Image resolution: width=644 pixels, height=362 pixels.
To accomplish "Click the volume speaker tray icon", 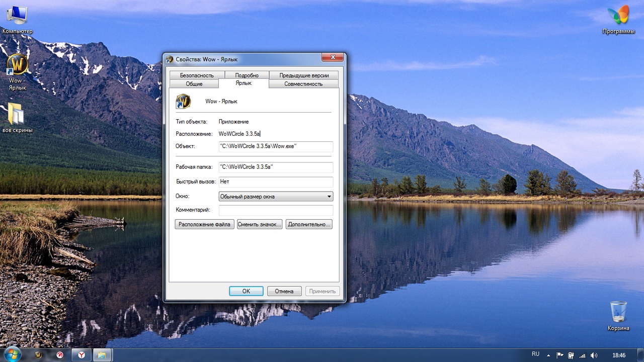I will point(594,355).
